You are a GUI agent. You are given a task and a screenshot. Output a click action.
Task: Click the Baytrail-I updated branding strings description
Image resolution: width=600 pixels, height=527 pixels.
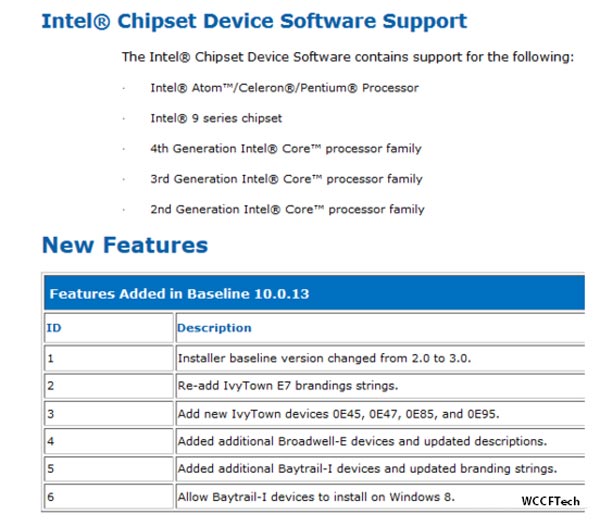pyautogui.click(x=366, y=468)
